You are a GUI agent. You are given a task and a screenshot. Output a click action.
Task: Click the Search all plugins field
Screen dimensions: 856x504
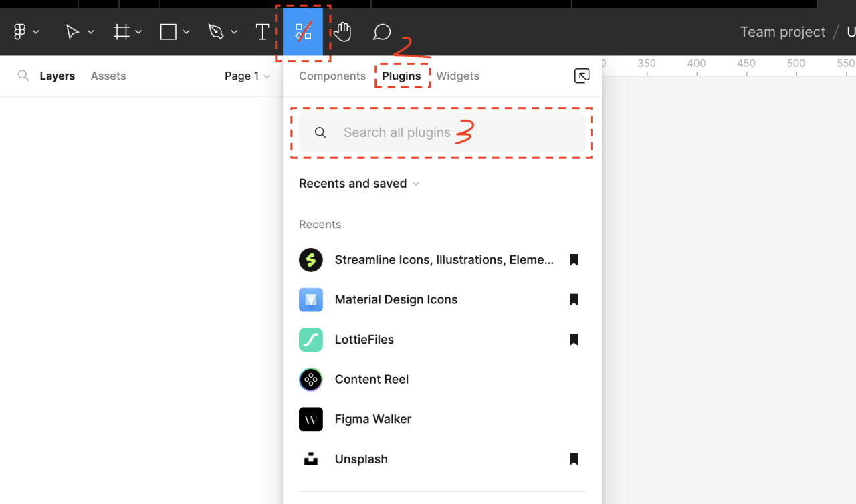[x=442, y=132]
